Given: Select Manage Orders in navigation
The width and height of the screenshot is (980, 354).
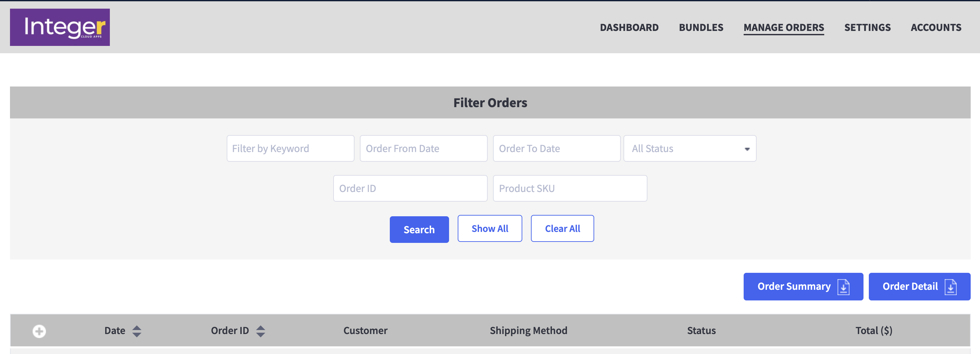Looking at the screenshot, I should click(784, 27).
